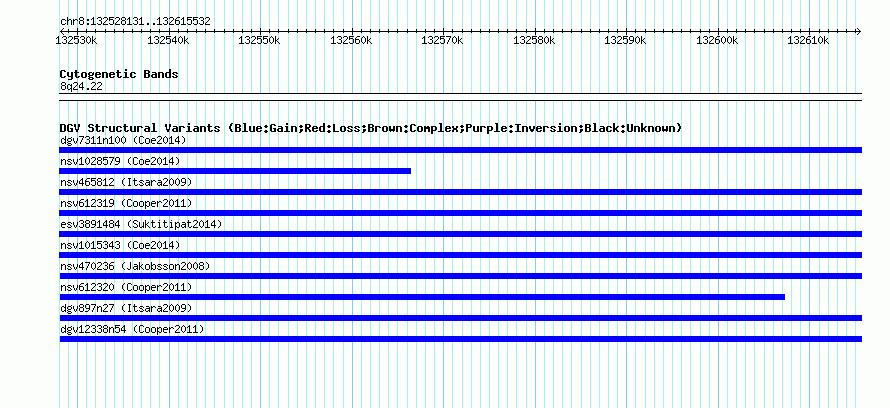The image size is (890, 408).
Task: Select the blue bar under dgv12338n54
Action: [x=460, y=339]
